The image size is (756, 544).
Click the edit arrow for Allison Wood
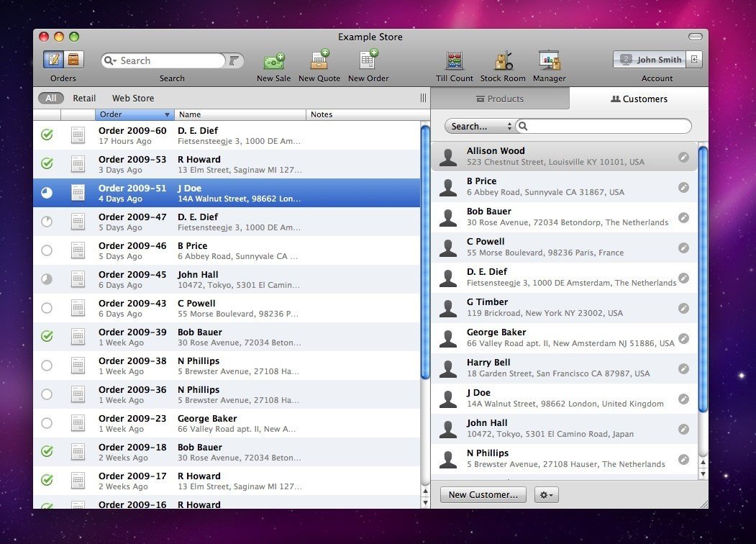tap(683, 157)
